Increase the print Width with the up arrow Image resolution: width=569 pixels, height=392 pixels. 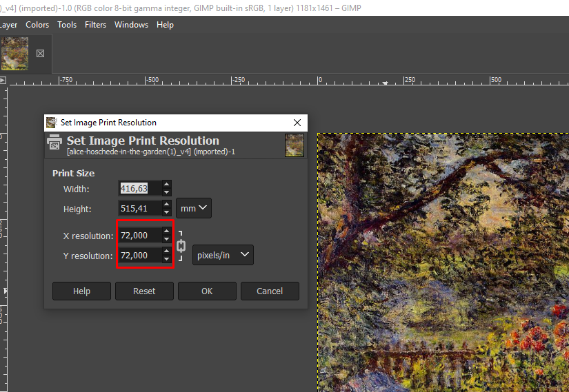click(167, 184)
